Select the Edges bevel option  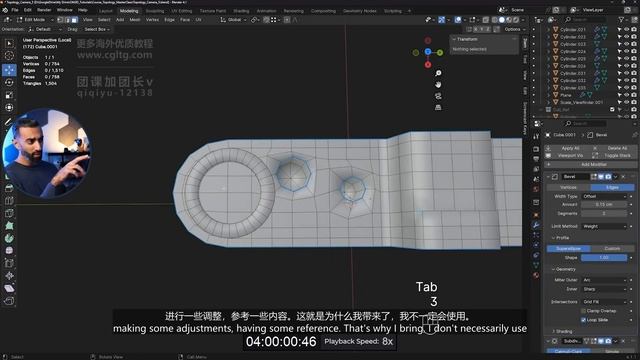click(x=612, y=187)
